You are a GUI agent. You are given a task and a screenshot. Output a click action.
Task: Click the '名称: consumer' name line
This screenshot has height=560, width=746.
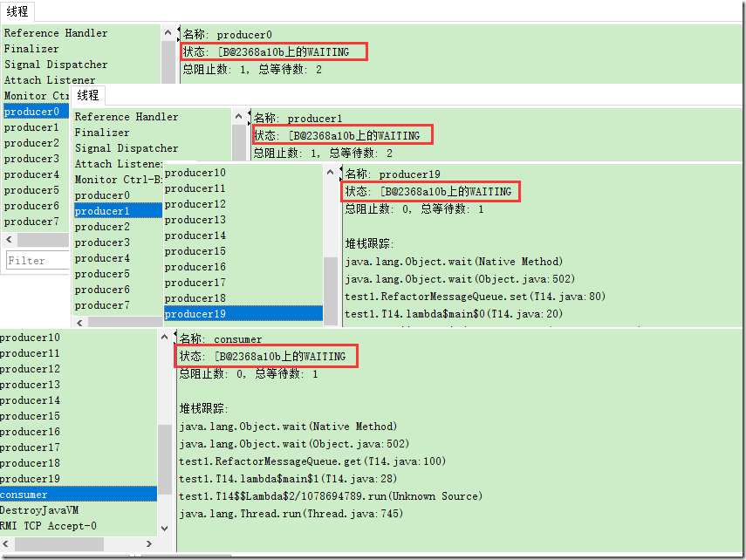[x=221, y=338]
